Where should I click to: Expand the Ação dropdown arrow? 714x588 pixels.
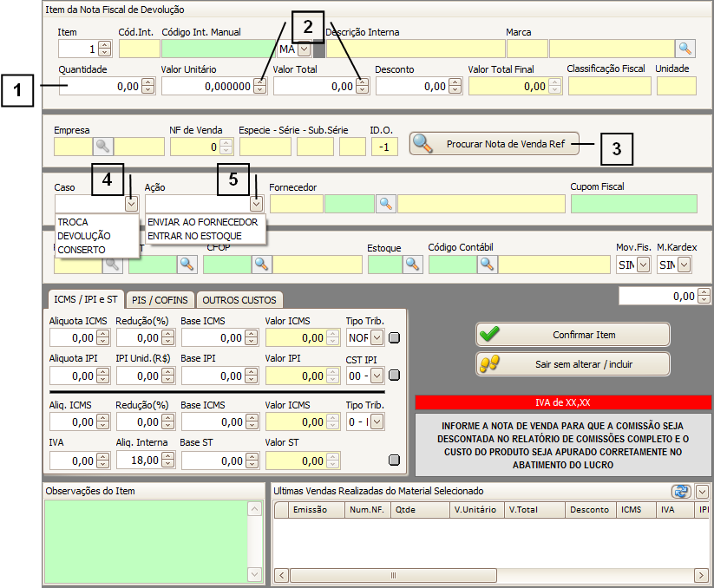[x=257, y=204]
